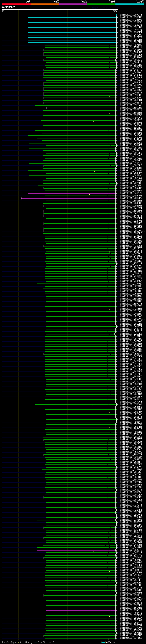Screen dimensions: 146x644
Task: Open hit UniRef100_O65029
Action: [131, 552]
